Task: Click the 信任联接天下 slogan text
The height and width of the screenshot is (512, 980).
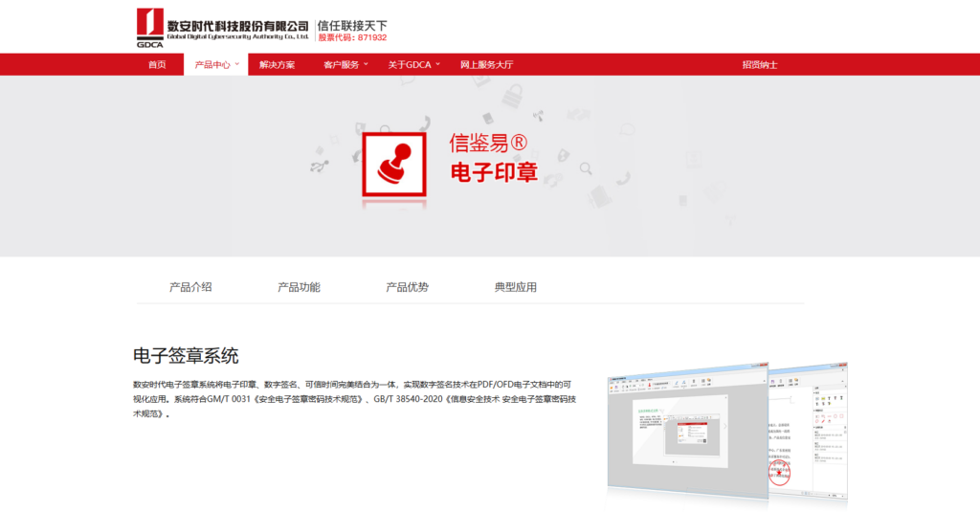Action: [x=352, y=26]
